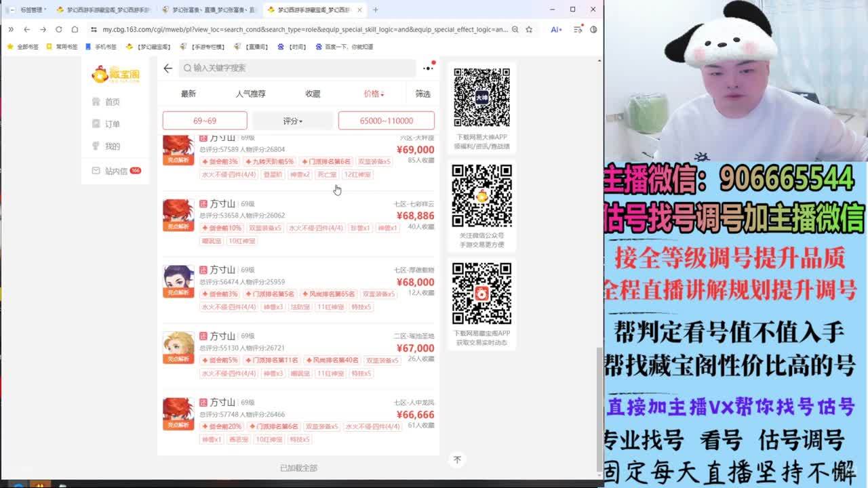Switch to the 人气推荐 tab
The height and width of the screenshot is (488, 868).
pyautogui.click(x=250, y=94)
